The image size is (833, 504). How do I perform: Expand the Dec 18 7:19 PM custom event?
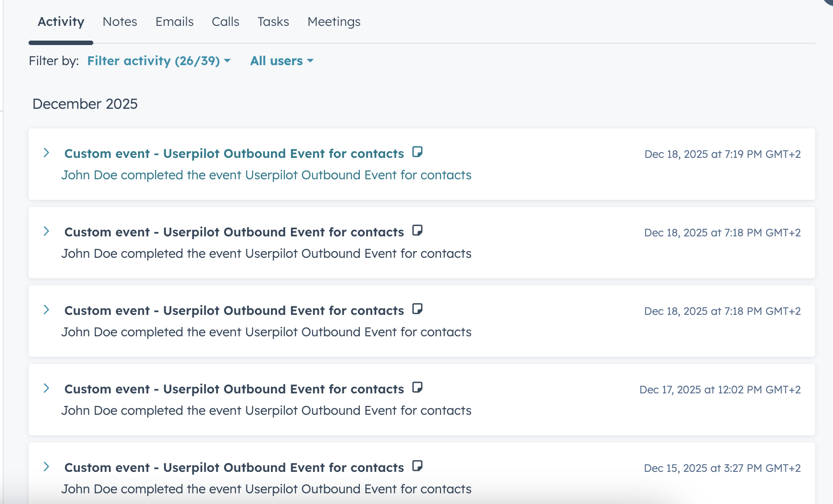(x=46, y=153)
